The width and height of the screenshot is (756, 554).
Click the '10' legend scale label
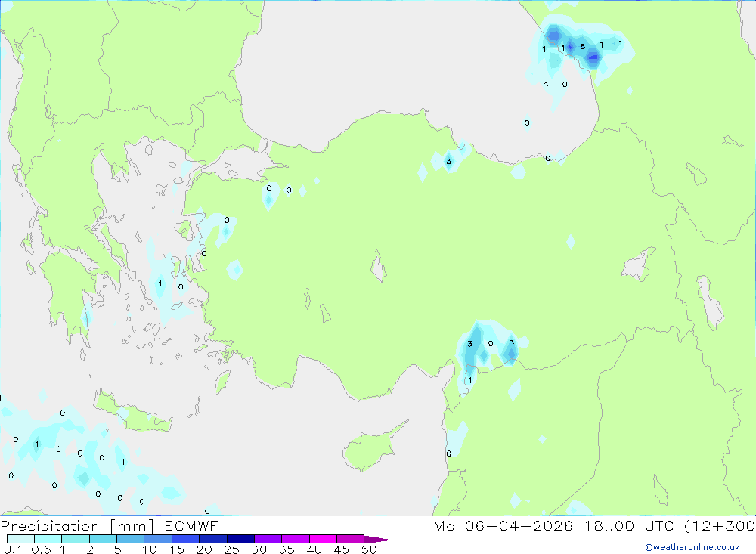tap(150, 549)
